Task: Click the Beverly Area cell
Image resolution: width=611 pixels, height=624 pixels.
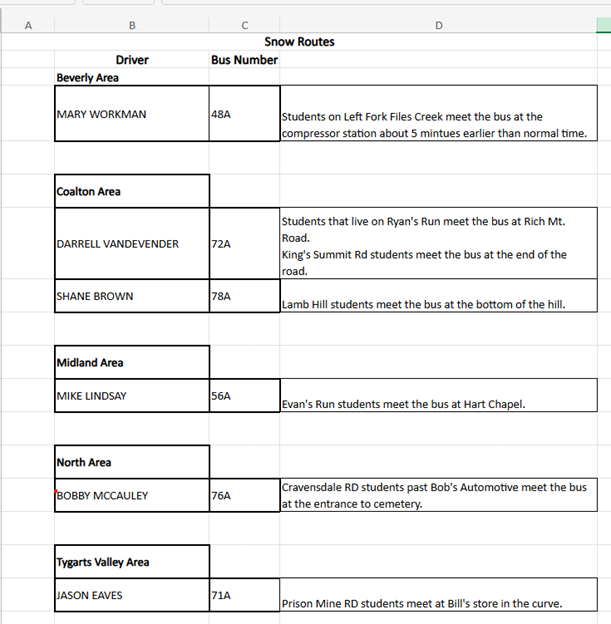Action: click(131, 77)
